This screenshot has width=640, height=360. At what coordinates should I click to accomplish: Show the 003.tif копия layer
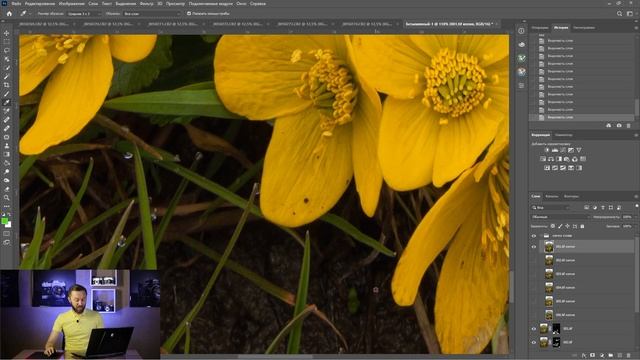click(533, 274)
